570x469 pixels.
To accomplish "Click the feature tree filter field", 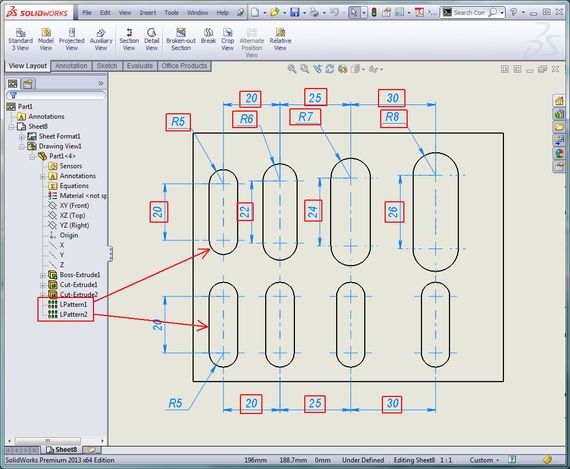I will coord(56,96).
